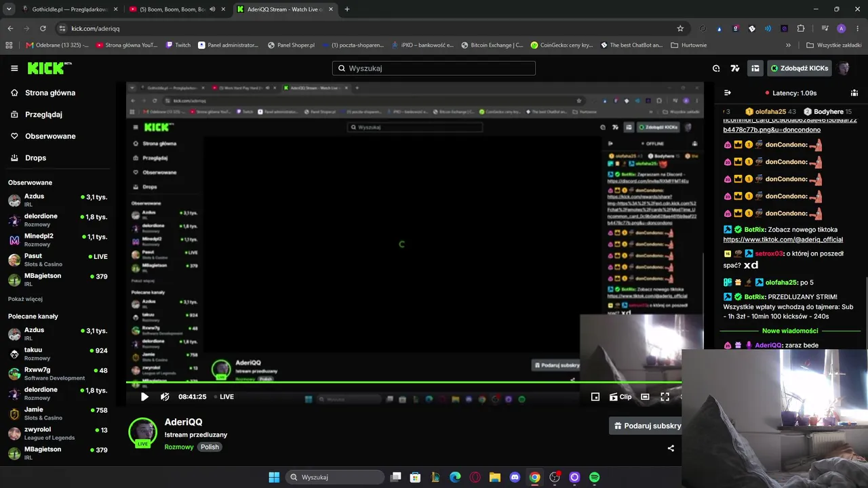Open the Kick shop icon beside Zdobądź KICKs
The width and height of the screenshot is (868, 488).
pos(755,68)
